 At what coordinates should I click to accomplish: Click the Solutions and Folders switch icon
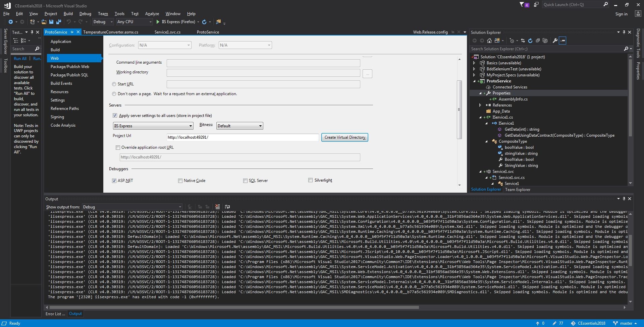[497, 41]
